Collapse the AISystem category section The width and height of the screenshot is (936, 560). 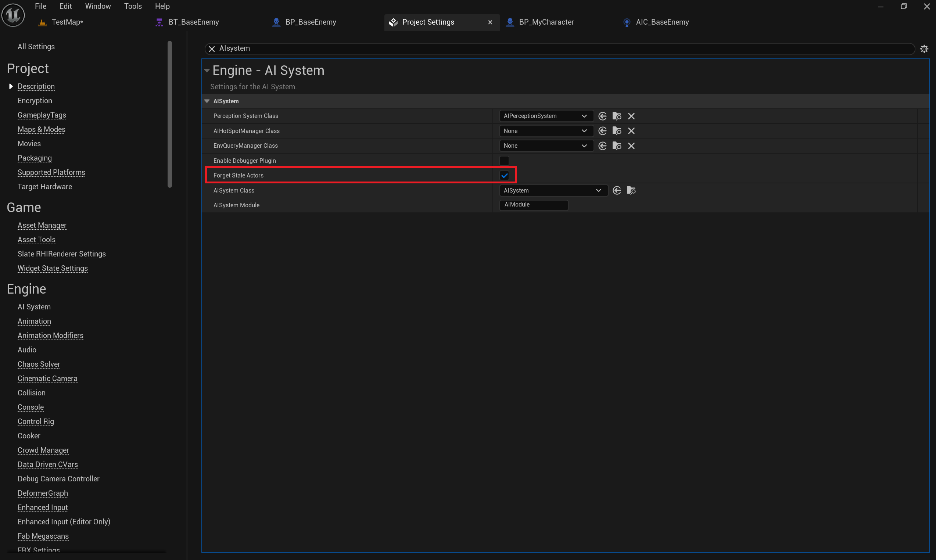[x=207, y=101]
